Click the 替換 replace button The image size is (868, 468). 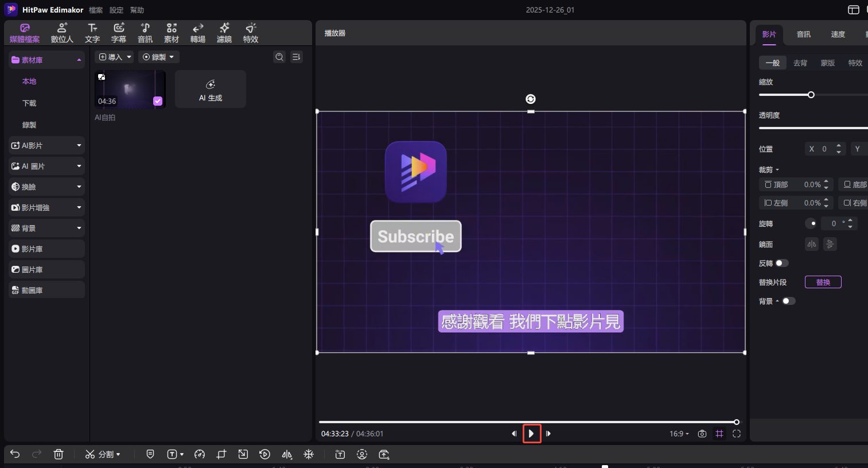click(823, 282)
